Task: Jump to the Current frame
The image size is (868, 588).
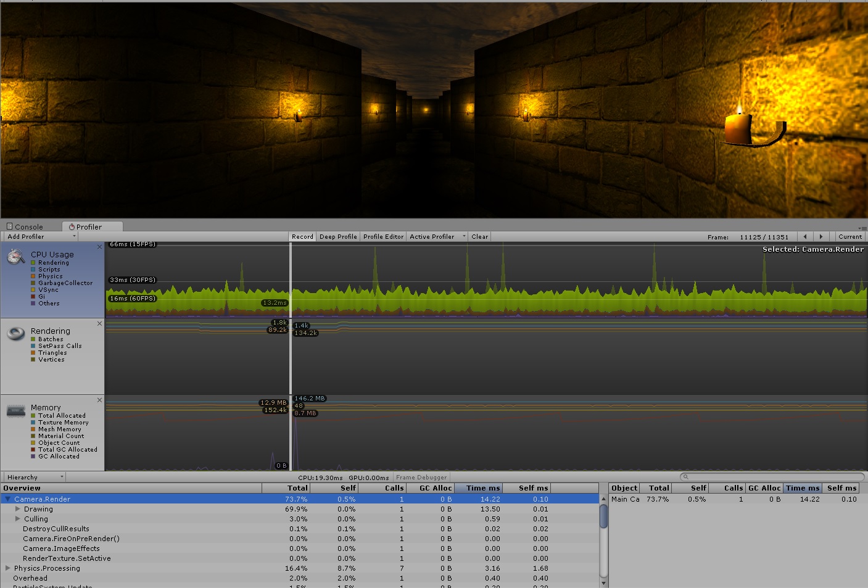Action: click(x=850, y=236)
